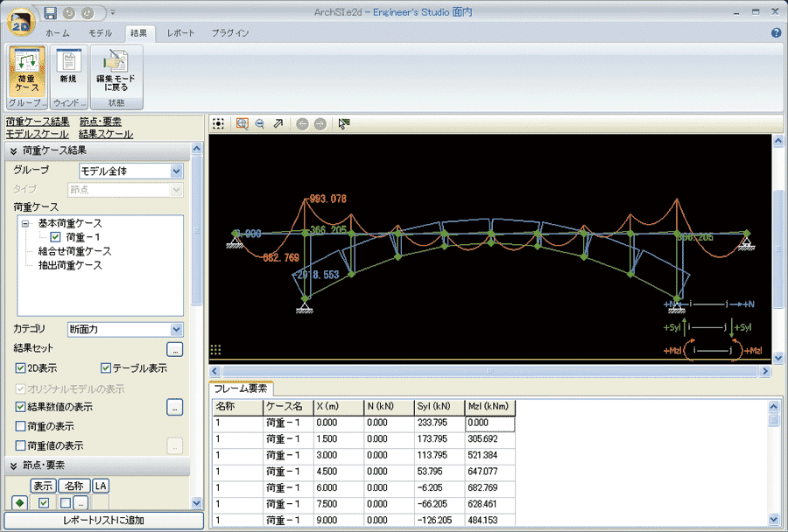The image size is (788, 532).
Task: Click the モデルスケール link
Action: tap(37, 134)
